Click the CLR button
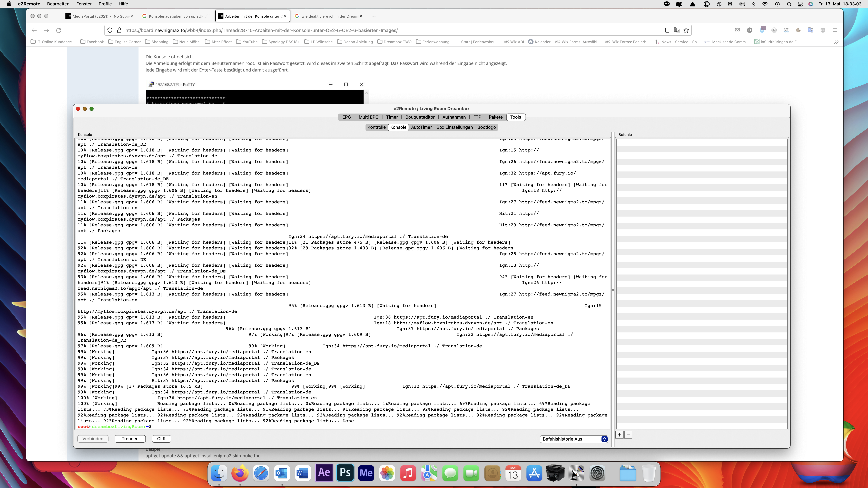The height and width of the screenshot is (488, 868). (x=161, y=439)
